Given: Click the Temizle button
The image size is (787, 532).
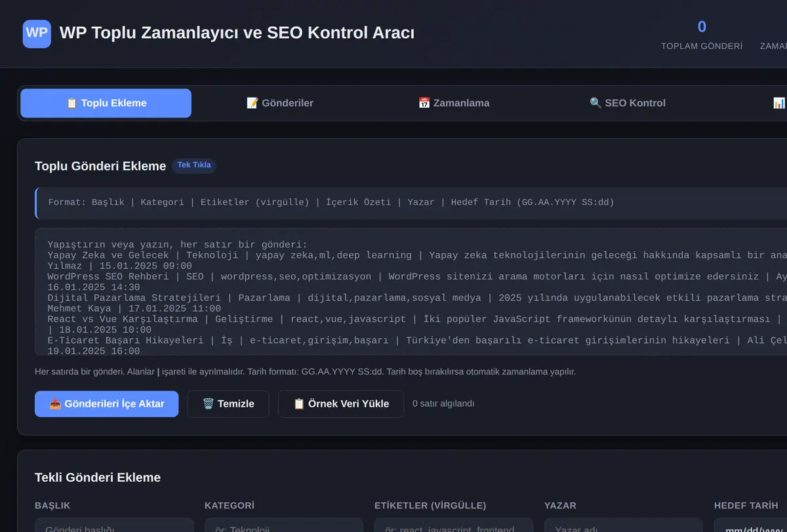Looking at the screenshot, I should click(x=228, y=403).
